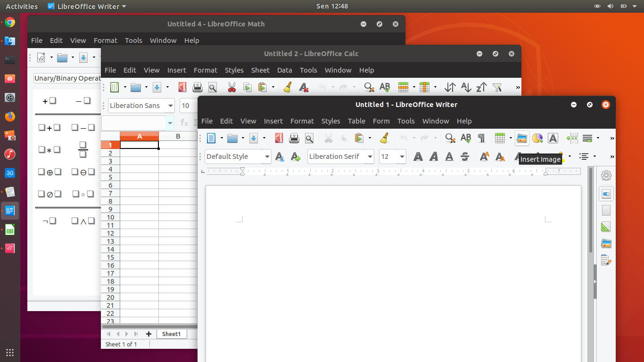
Task: Select the Sheet1 tab in Calc
Action: point(172,334)
